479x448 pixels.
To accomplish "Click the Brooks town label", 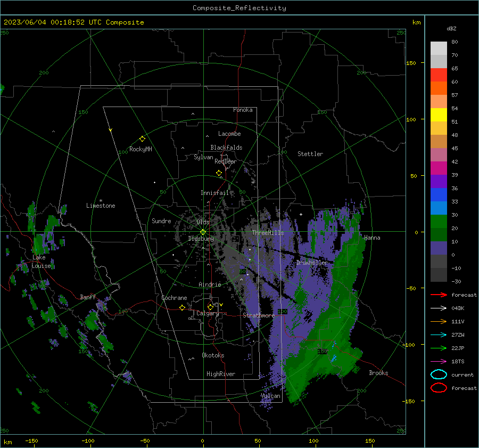I will click(x=378, y=373).
